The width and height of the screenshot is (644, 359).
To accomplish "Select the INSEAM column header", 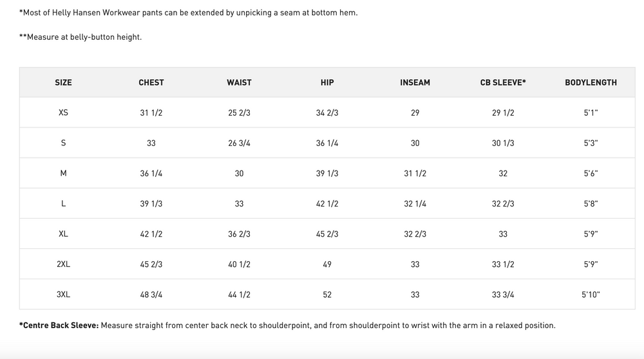I will click(415, 82).
